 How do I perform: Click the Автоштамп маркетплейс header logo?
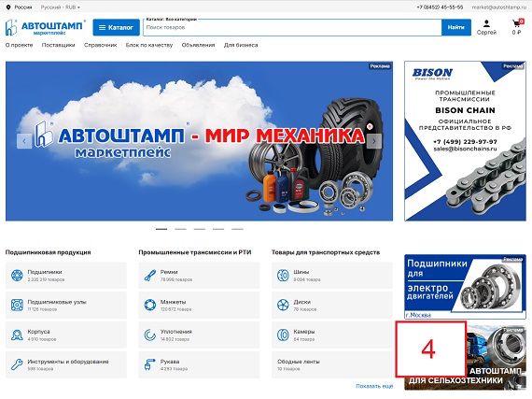45,27
